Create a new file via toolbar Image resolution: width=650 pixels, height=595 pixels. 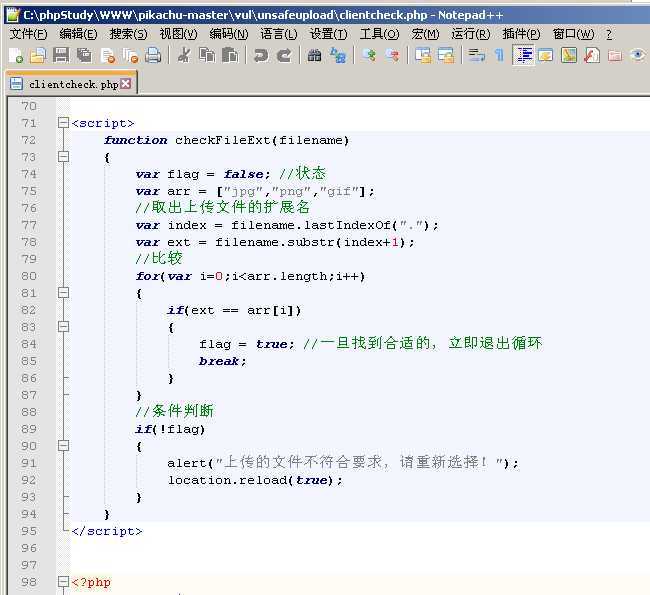(x=16, y=55)
